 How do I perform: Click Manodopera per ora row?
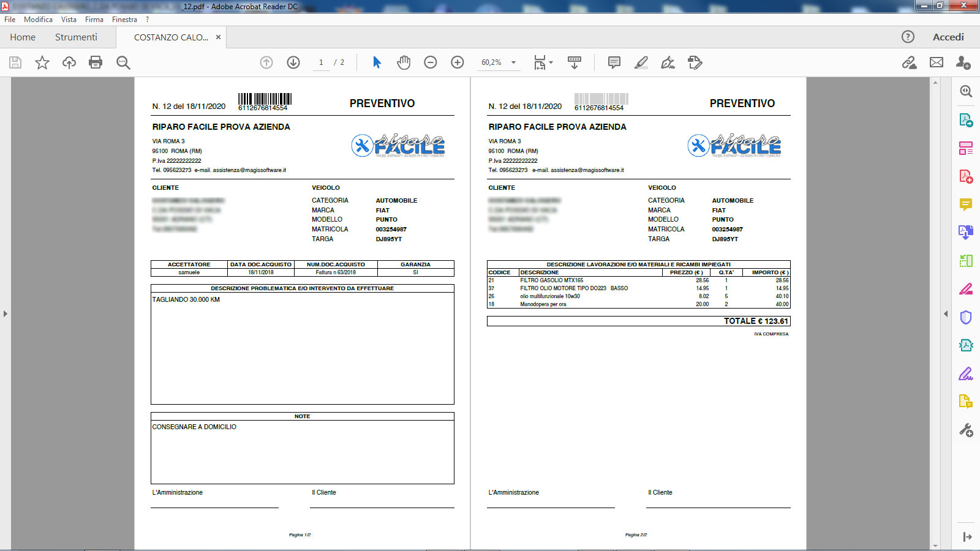tap(638, 304)
